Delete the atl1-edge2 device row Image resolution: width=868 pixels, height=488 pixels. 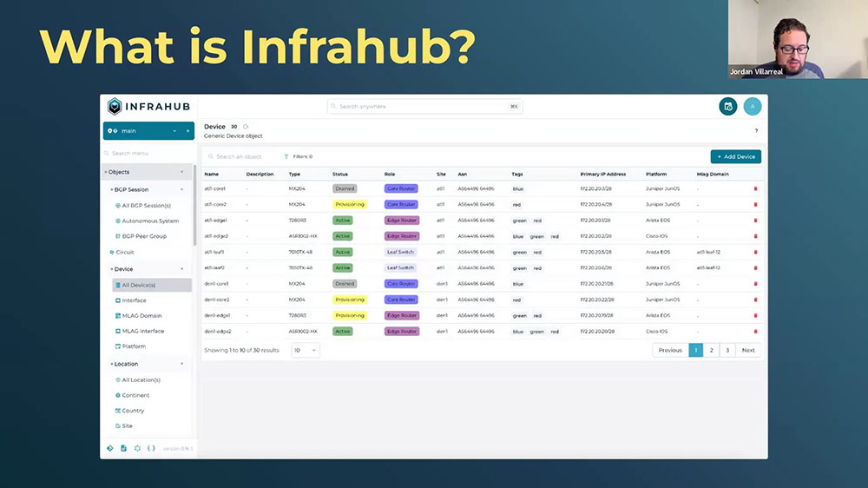coord(756,236)
